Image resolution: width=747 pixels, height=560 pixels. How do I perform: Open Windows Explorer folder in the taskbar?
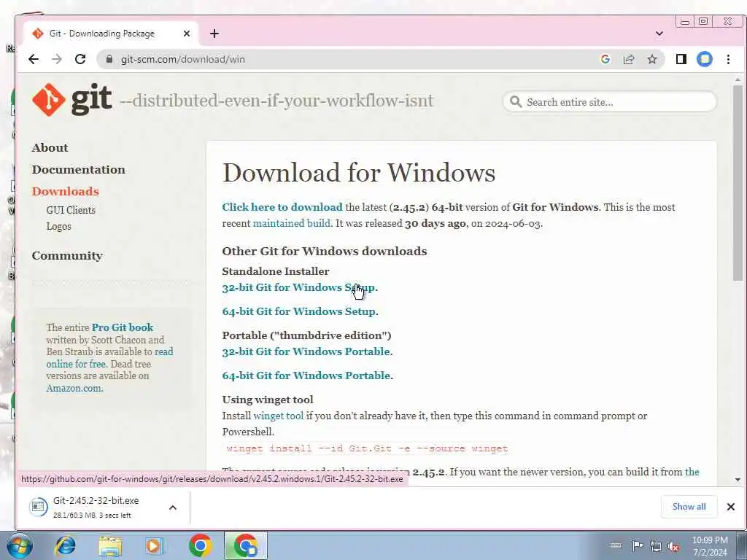pyautogui.click(x=110, y=545)
